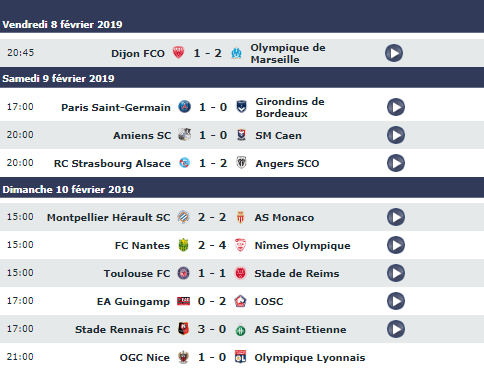Open the AS Monaco team link
This screenshot has width=484, height=373.
pyautogui.click(x=284, y=218)
